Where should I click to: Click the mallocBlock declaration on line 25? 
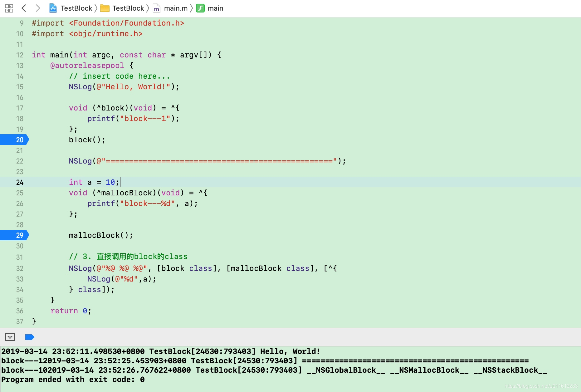pos(138,193)
